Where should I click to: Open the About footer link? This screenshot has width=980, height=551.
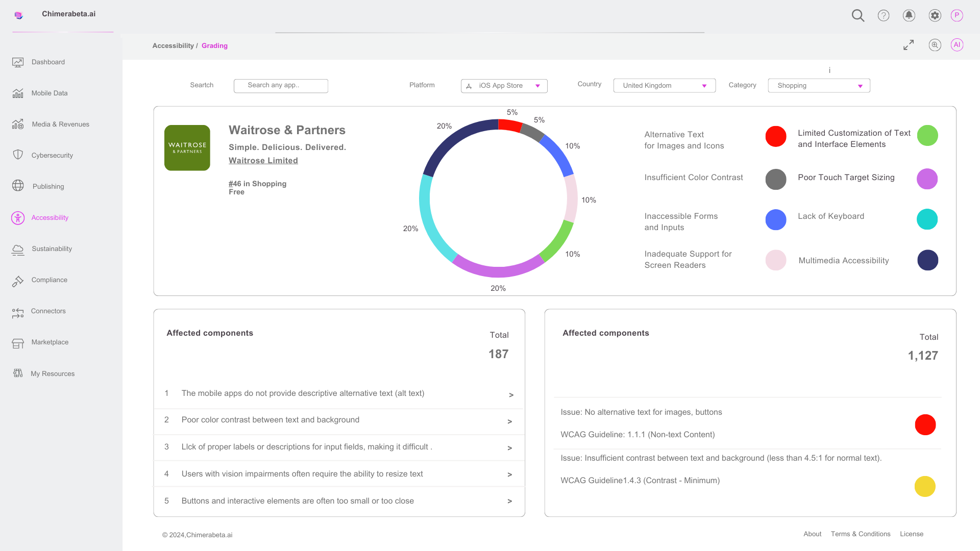tap(812, 534)
